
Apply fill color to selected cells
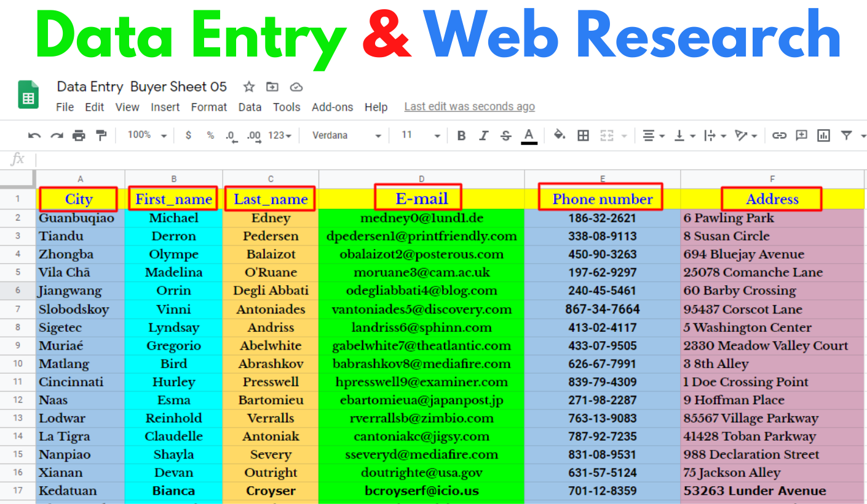(x=560, y=135)
